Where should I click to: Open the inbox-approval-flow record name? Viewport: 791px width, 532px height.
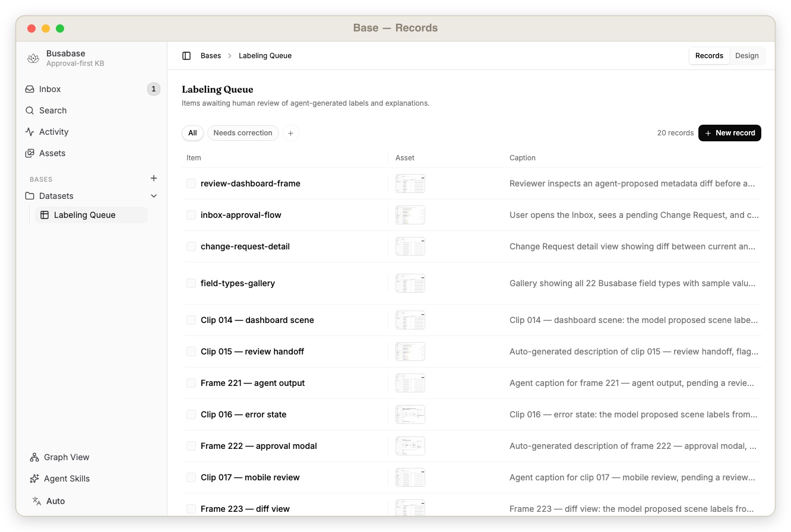point(241,215)
